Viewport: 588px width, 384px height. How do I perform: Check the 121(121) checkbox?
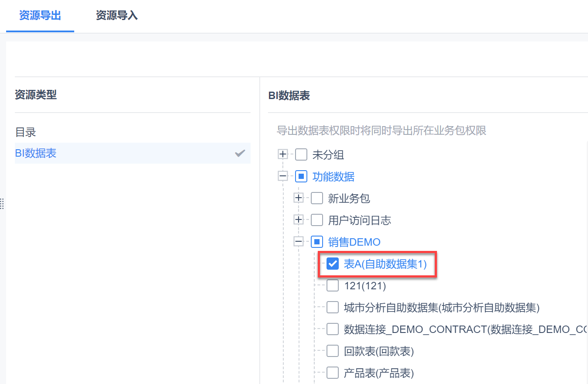333,285
